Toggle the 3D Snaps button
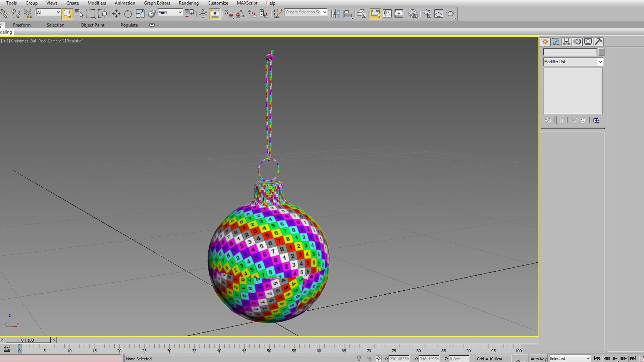The width and height of the screenshot is (644, 362). (229, 14)
